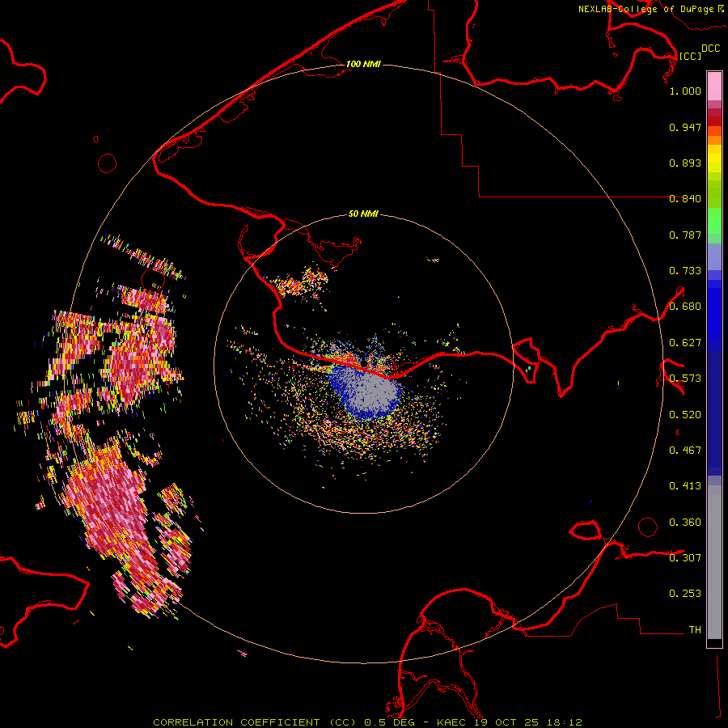Click the 0.947 scale value

(685, 127)
